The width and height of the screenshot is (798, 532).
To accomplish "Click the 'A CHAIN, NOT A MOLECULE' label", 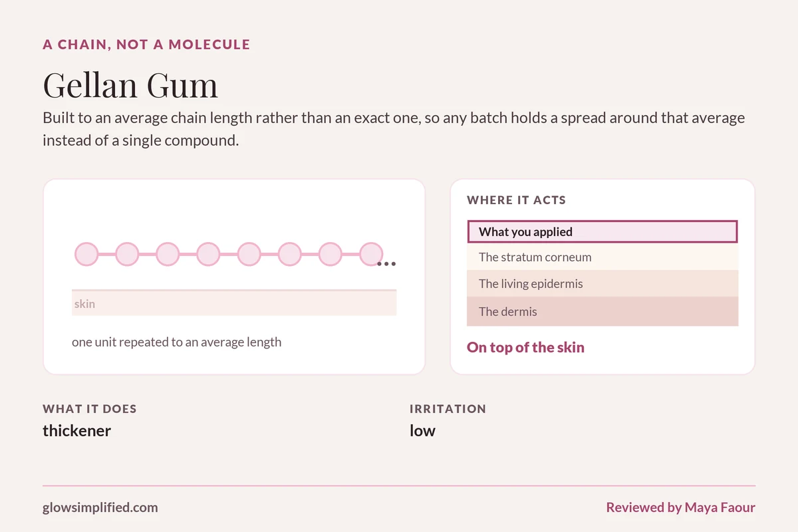I will [146, 45].
